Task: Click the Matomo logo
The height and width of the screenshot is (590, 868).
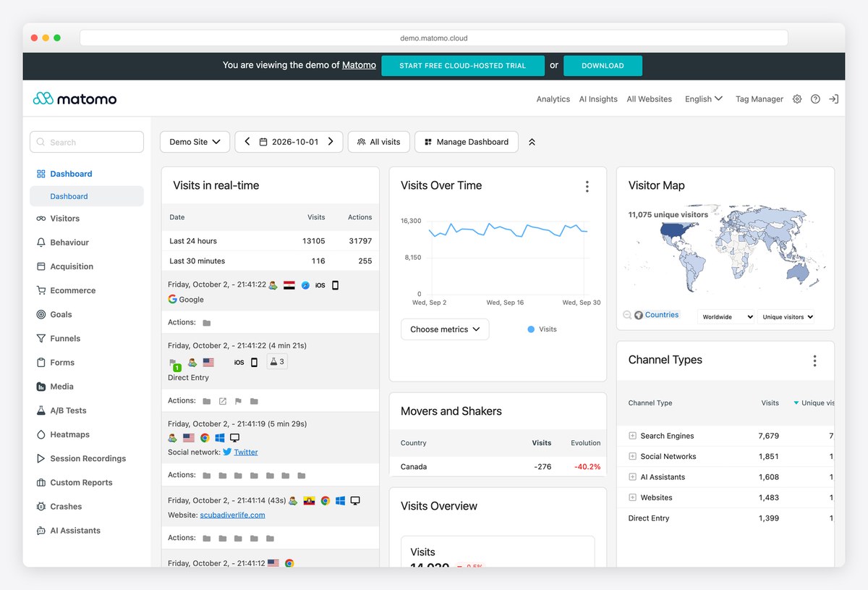Action: [x=75, y=98]
